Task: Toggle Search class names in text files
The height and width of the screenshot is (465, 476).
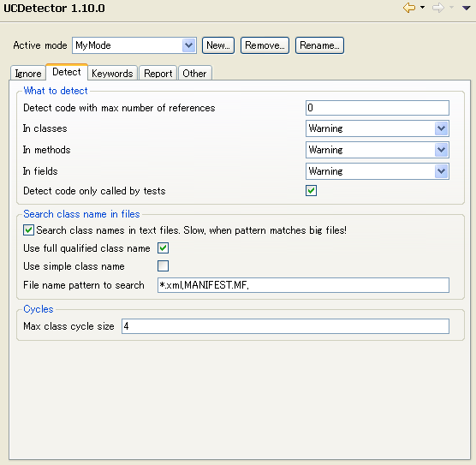Action: tap(28, 230)
